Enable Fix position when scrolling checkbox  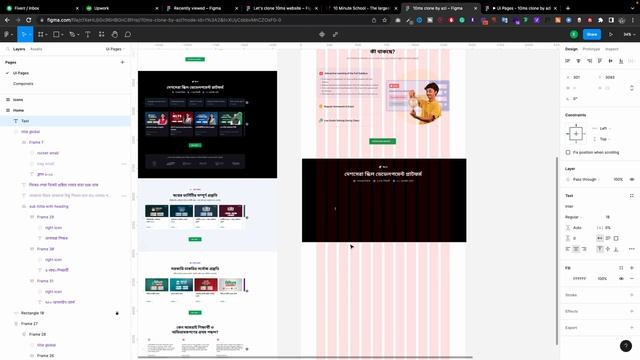[568, 152]
